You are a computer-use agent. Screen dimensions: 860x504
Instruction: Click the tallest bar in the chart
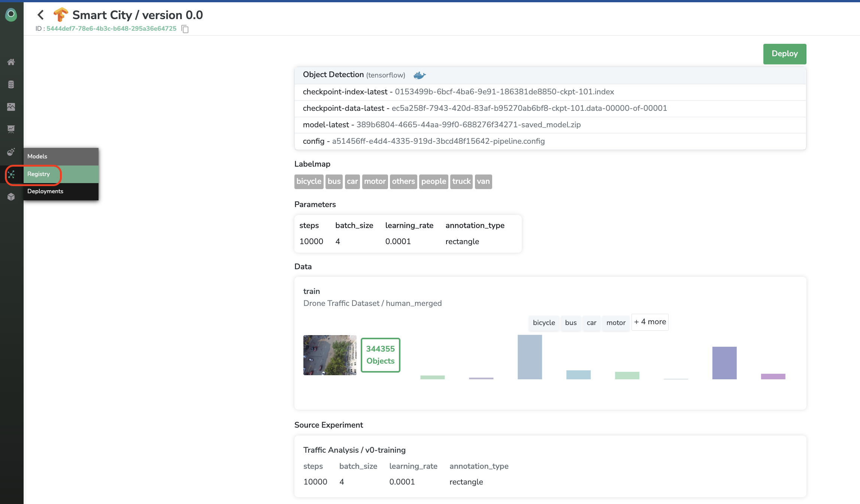click(x=530, y=357)
